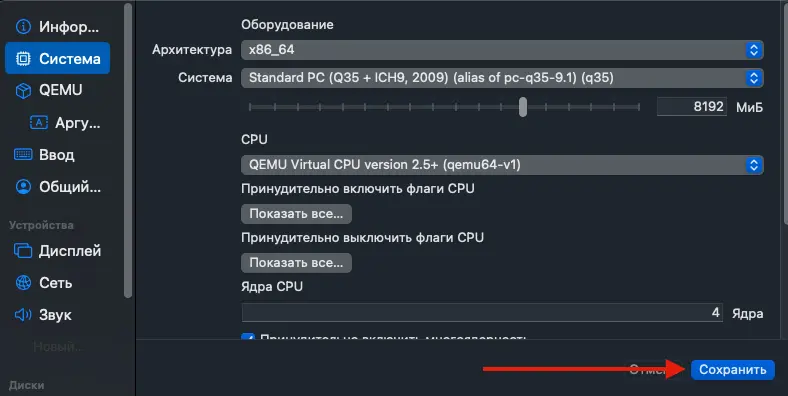Image resolution: width=788 pixels, height=396 pixels.
Task: Click the Аргу... arguments icon
Action: click(x=39, y=122)
